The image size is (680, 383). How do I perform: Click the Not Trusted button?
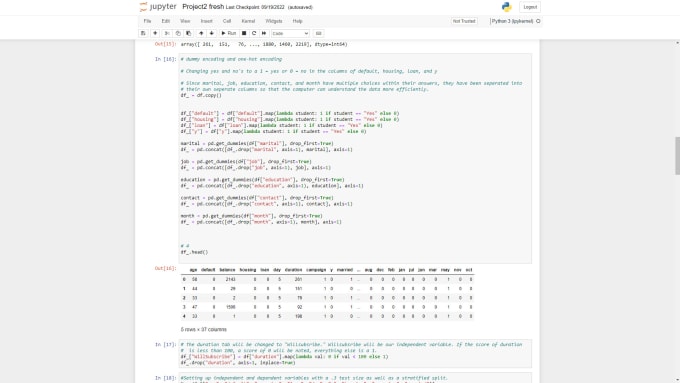tap(464, 21)
